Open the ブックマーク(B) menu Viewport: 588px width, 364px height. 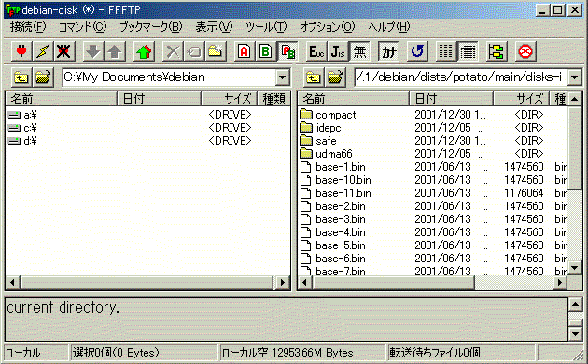point(150,27)
